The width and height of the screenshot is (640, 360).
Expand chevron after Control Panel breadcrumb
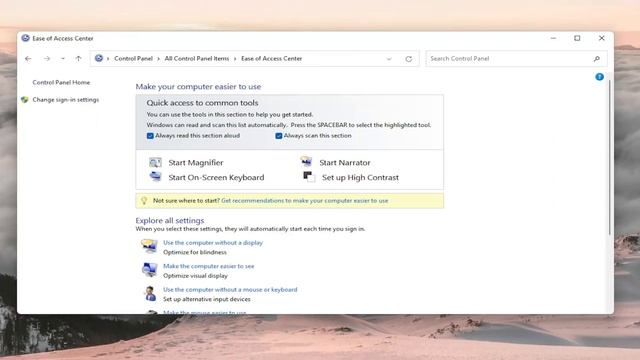[159, 59]
